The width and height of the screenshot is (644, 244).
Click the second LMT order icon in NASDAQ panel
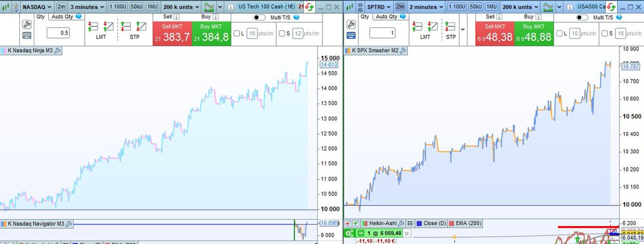pyautogui.click(x=108, y=26)
